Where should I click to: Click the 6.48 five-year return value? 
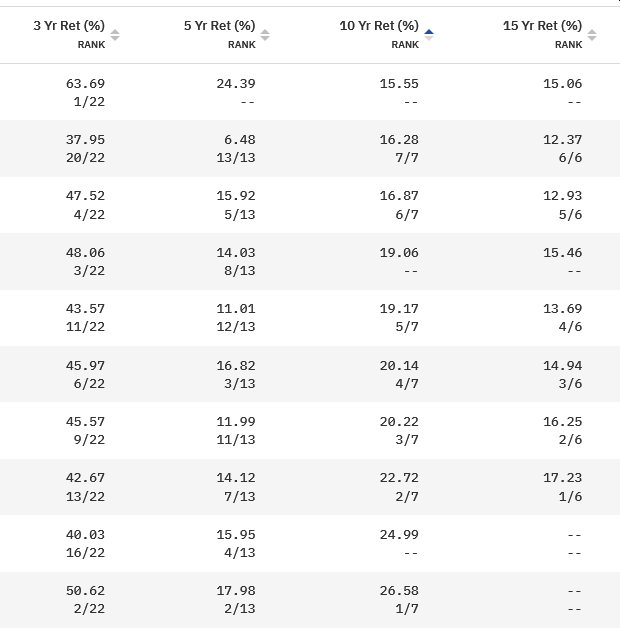(240, 140)
